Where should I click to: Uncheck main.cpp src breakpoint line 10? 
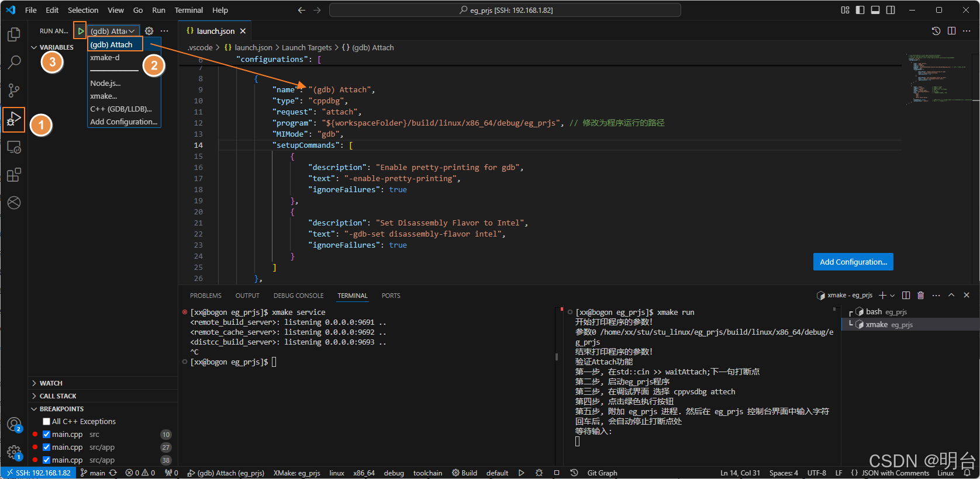[x=46, y=435]
